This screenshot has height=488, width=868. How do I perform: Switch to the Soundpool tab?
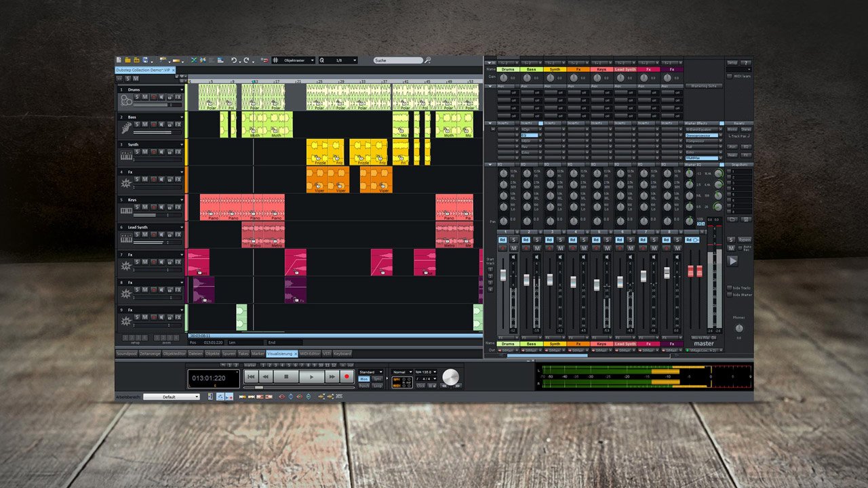click(x=126, y=353)
